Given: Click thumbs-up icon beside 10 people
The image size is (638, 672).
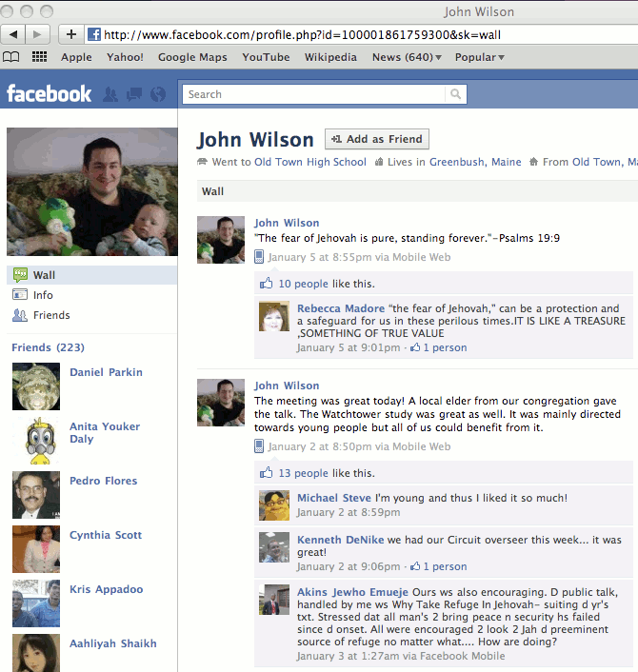Looking at the screenshot, I should 266,283.
